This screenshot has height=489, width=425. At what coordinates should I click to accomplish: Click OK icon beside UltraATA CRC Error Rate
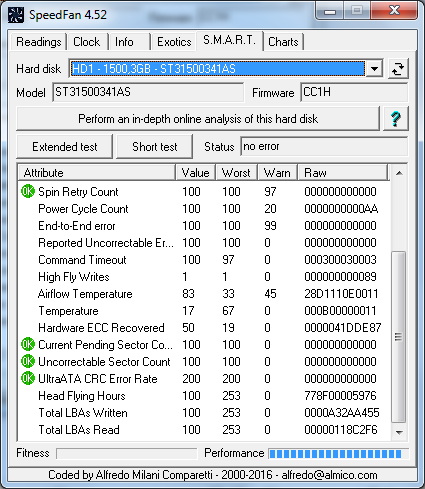(x=28, y=378)
